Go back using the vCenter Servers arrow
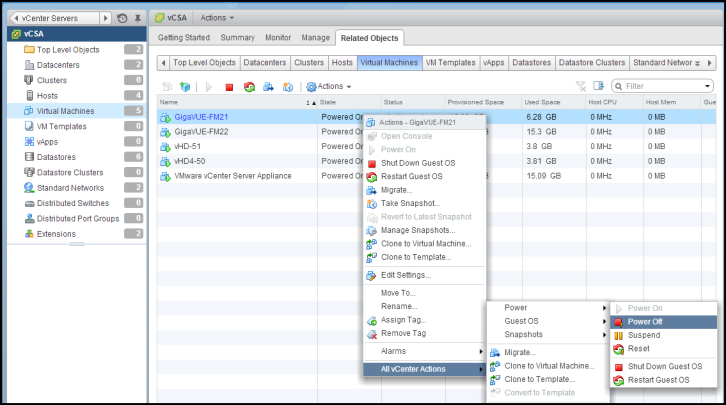 pos(17,18)
